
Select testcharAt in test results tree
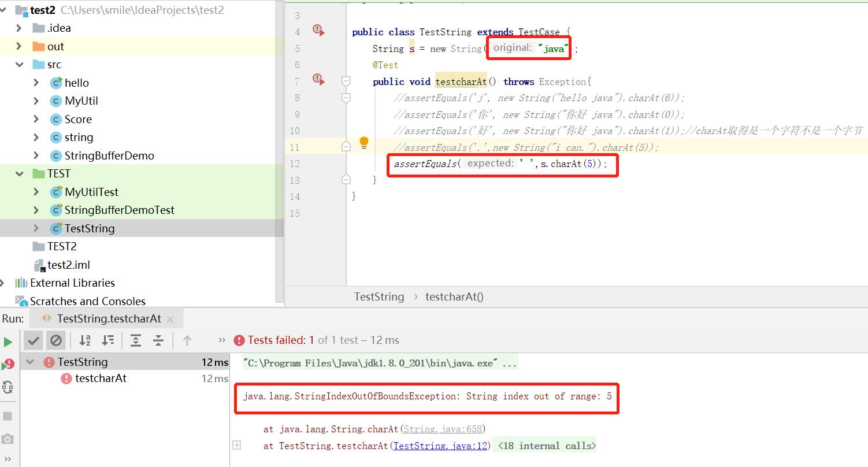[101, 379]
